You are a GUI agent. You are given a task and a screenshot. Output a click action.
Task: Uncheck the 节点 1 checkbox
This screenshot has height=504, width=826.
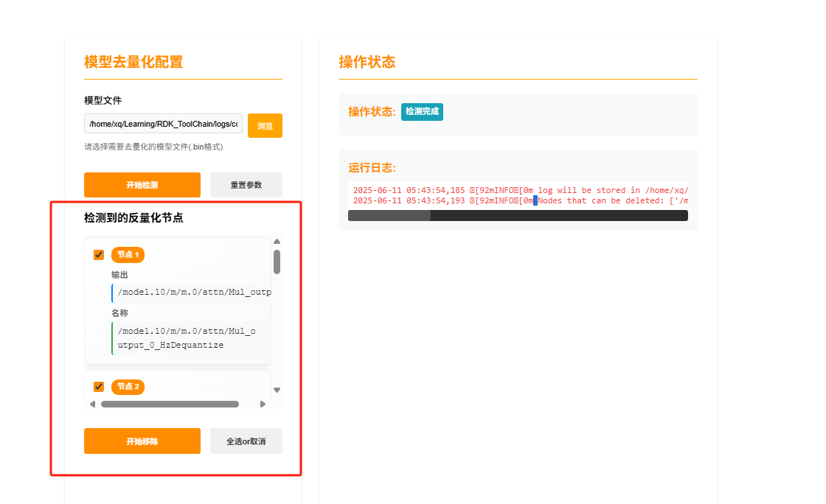click(x=99, y=255)
